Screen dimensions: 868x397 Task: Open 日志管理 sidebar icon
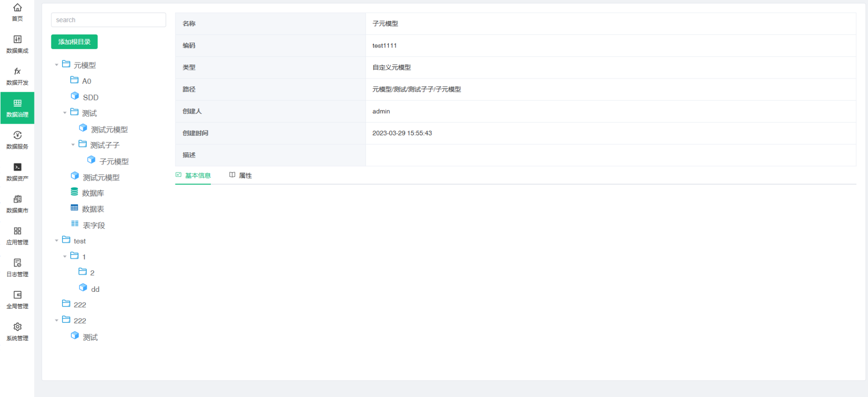[x=17, y=263]
